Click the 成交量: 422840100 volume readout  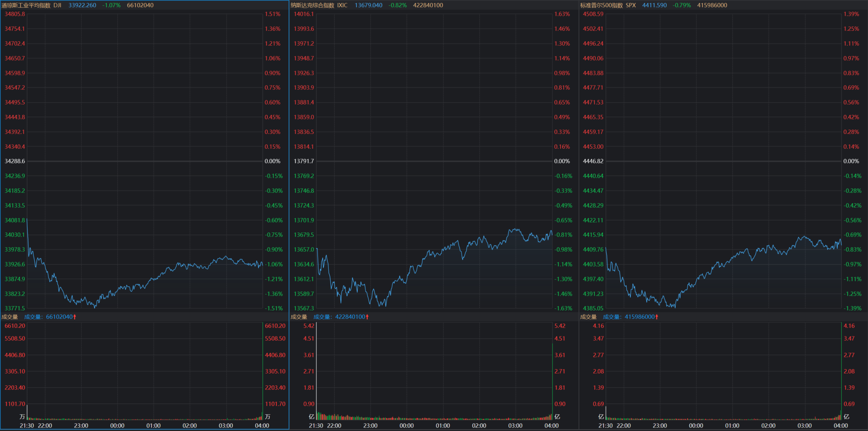click(339, 317)
